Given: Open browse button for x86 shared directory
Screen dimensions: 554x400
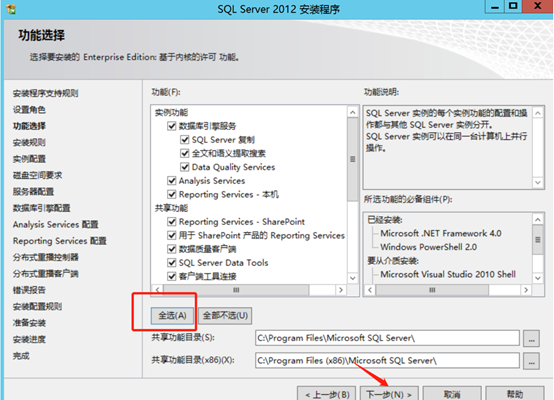Looking at the screenshot, I should (531, 361).
